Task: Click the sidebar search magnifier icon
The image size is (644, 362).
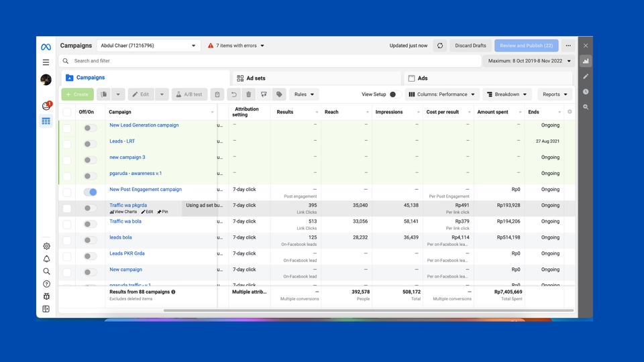Action: click(46, 271)
